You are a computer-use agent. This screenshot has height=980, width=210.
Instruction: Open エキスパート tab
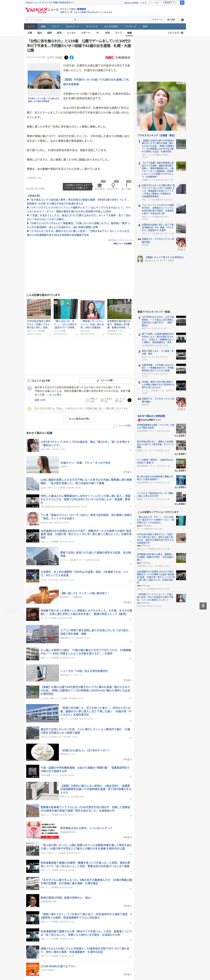click(x=72, y=27)
